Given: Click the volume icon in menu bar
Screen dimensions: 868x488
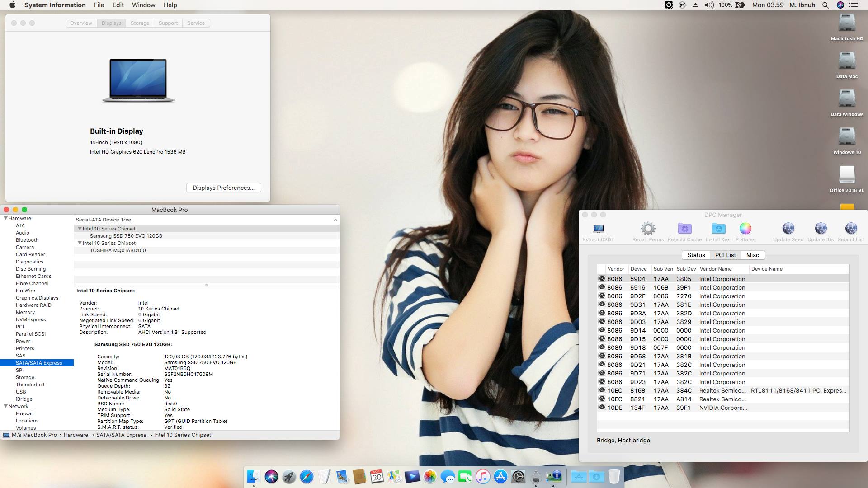Looking at the screenshot, I should tap(708, 5).
